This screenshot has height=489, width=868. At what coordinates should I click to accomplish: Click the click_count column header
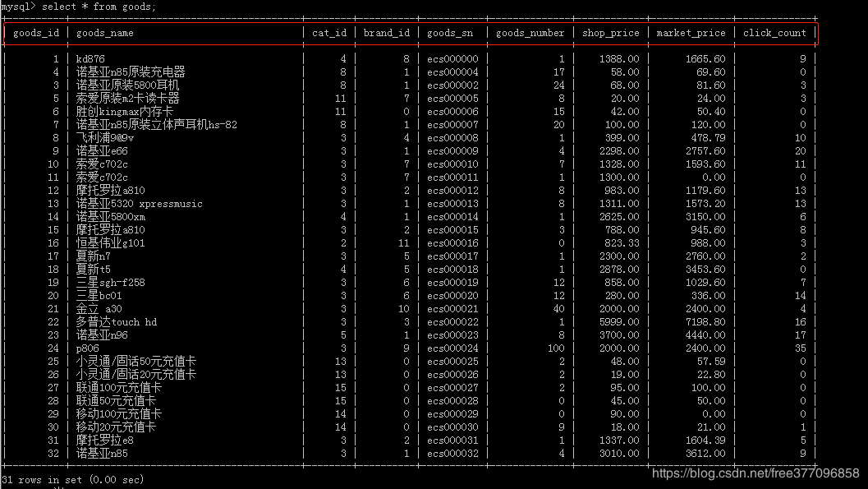click(774, 33)
